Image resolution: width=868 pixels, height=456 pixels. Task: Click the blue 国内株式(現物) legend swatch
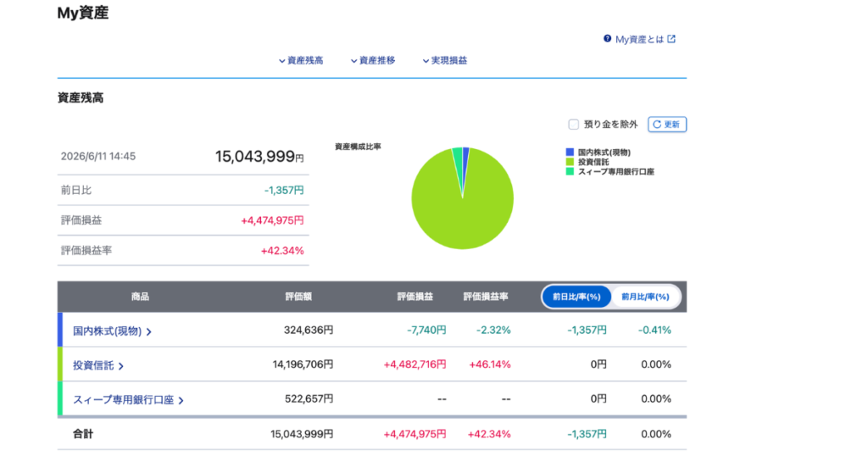pos(570,153)
